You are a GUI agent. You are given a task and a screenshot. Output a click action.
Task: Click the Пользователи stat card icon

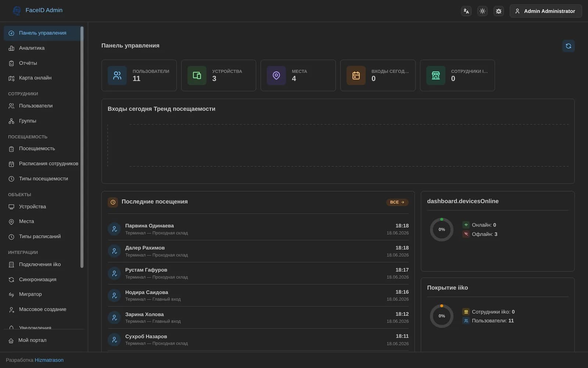117,75
